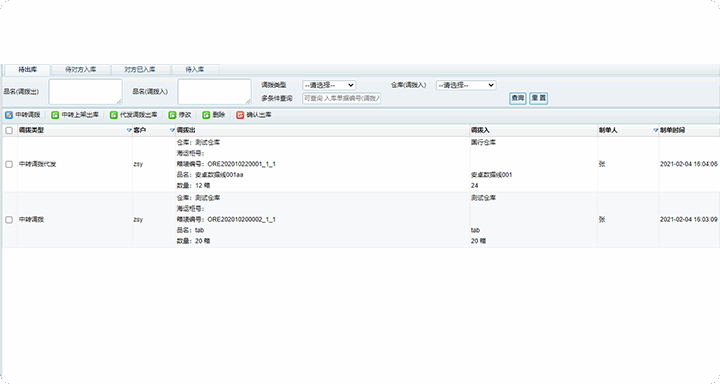This screenshot has width=720, height=384.
Task: Click the 查询 search button
Action: click(518, 98)
